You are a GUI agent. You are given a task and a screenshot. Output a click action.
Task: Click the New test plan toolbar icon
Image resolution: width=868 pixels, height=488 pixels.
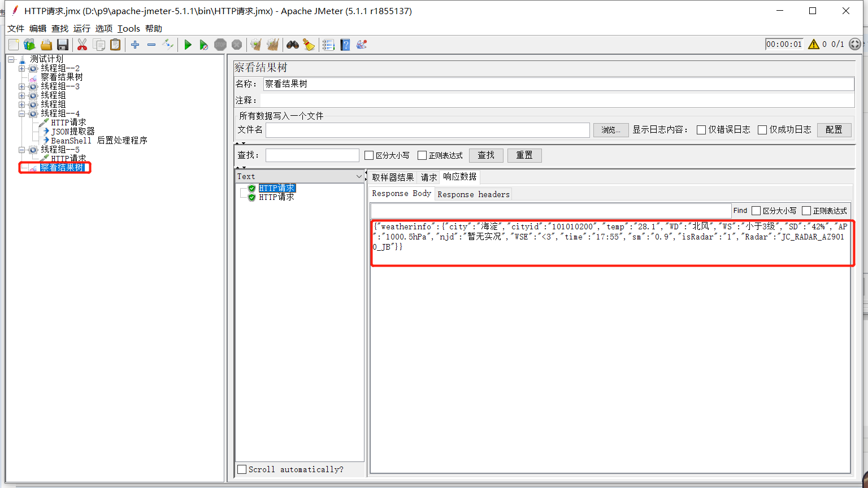pyautogui.click(x=14, y=45)
